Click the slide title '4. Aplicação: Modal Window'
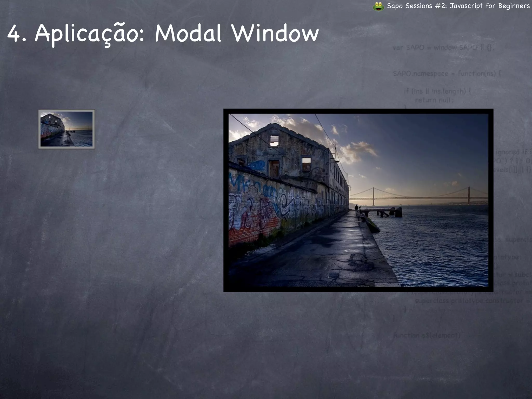 163,33
